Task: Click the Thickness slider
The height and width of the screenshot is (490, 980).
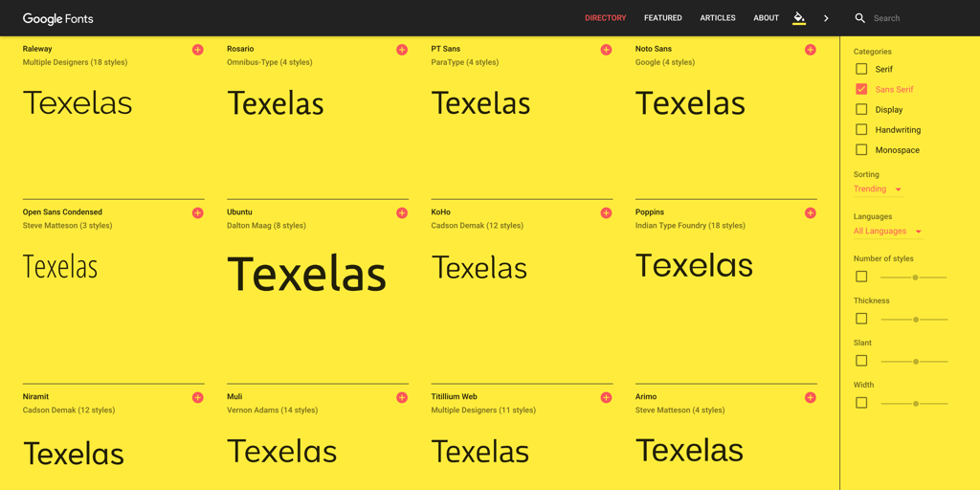Action: 914,320
